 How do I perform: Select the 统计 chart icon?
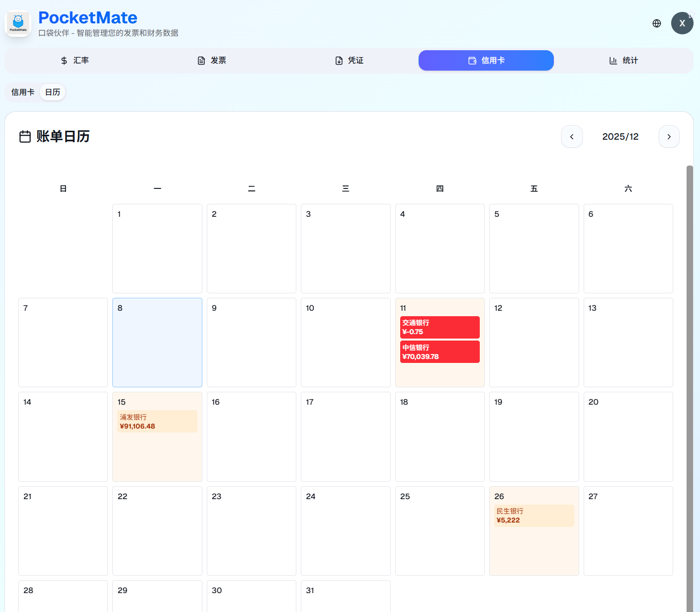pos(613,60)
